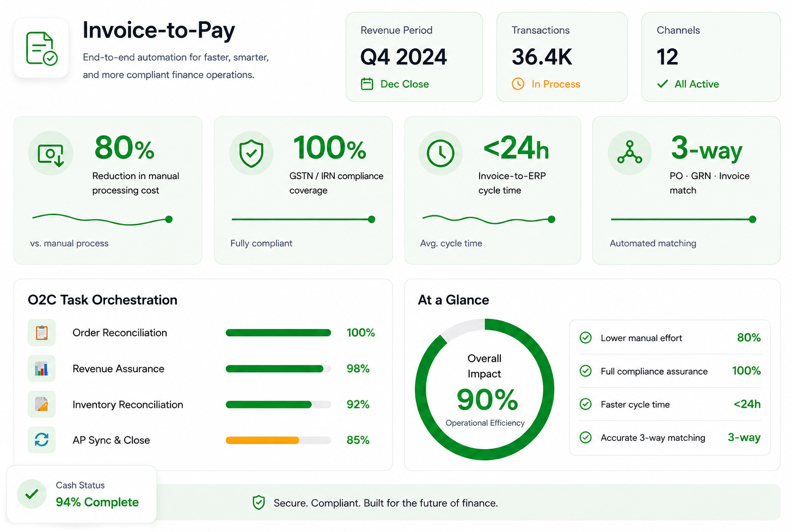Click 'Invoice-to-ERP cycle time' text

click(512, 183)
